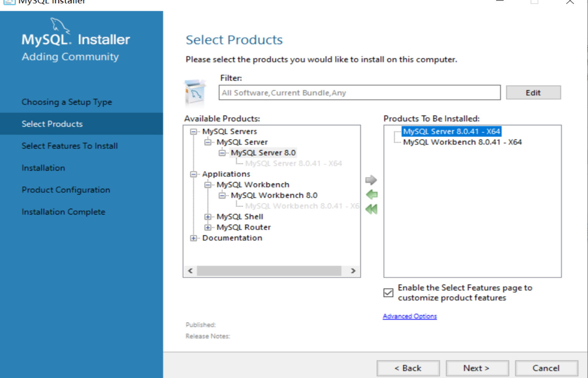This screenshot has height=378, width=588.
Task: Click the scroll right arrow in Available Products
Action: click(x=353, y=271)
